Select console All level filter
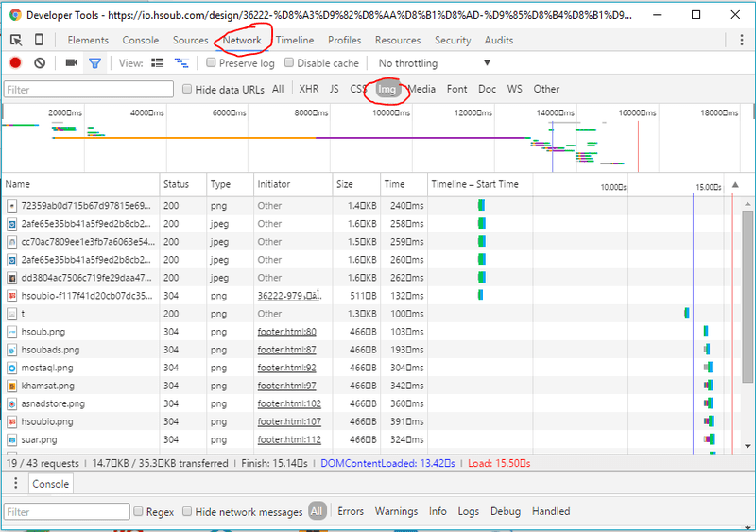Screen dimensions: 756x532 coord(317,511)
